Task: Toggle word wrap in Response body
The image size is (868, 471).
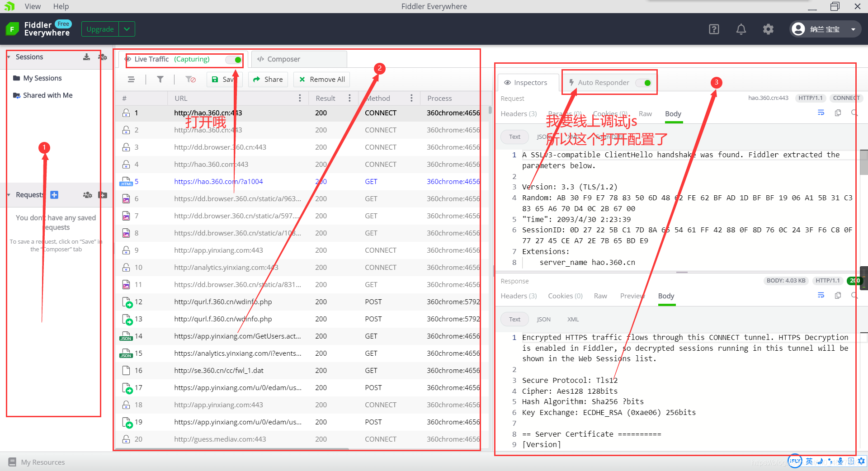Action: pyautogui.click(x=821, y=295)
